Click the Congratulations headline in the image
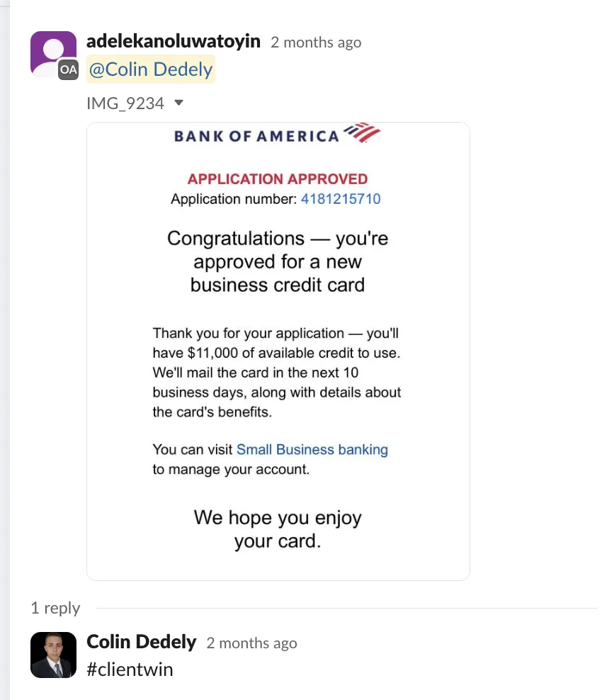602x700 pixels. tap(278, 261)
